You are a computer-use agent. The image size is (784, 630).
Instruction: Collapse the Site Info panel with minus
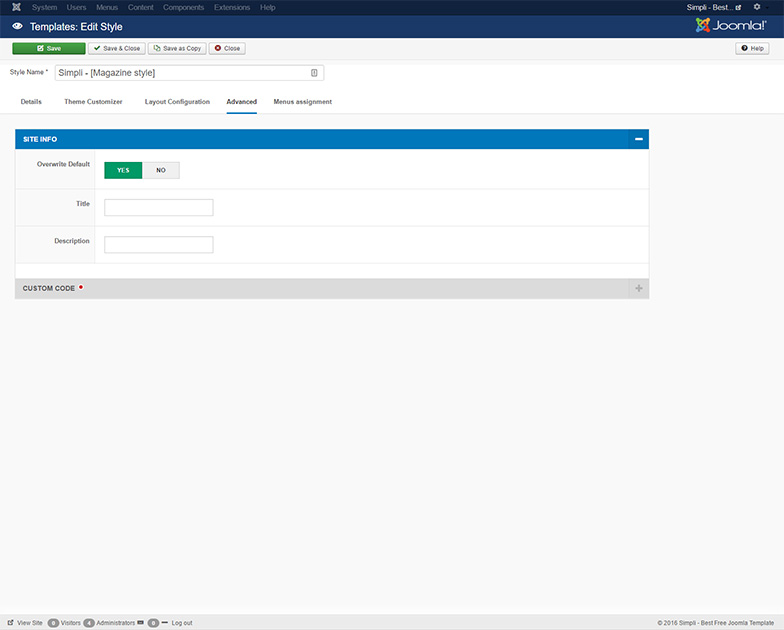pos(638,139)
